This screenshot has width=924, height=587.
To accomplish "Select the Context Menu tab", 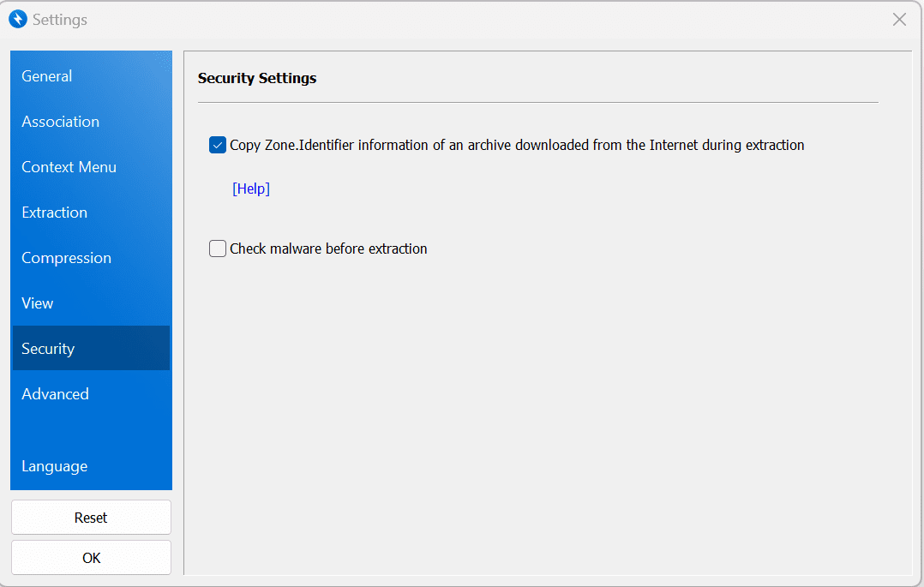I will click(69, 167).
